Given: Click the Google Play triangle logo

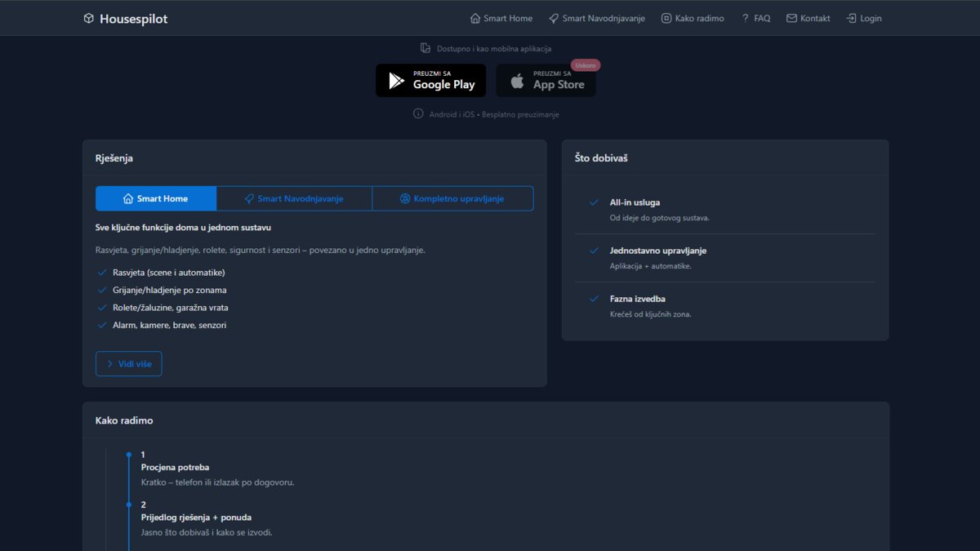Looking at the screenshot, I should click(x=397, y=81).
